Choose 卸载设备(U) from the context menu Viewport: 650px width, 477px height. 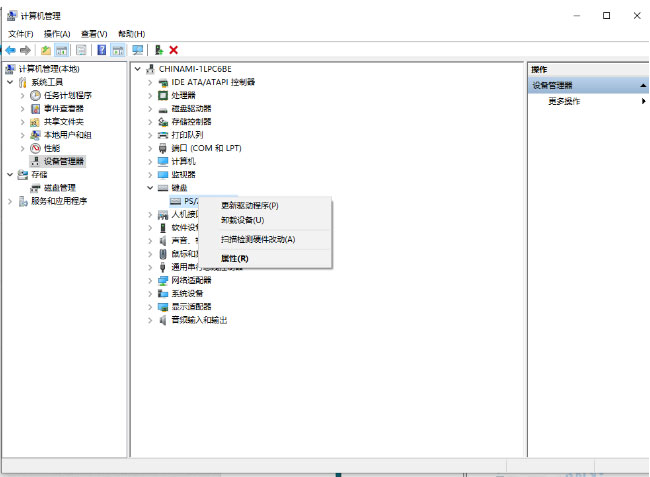click(x=243, y=220)
